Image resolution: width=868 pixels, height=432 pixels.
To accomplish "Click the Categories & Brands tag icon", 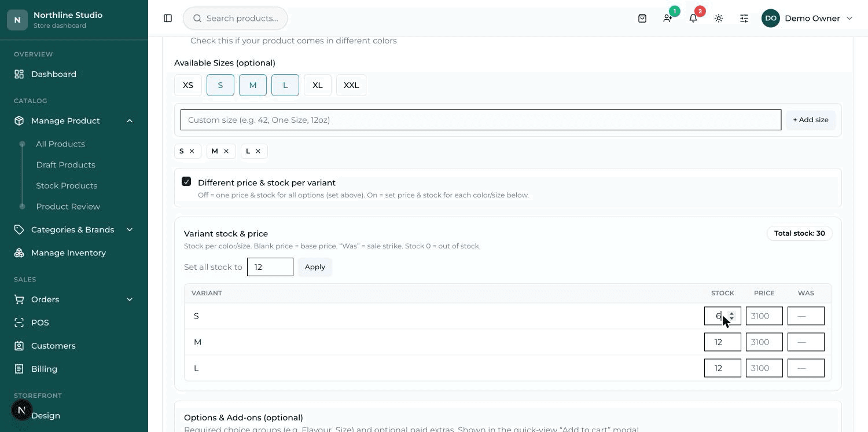I will click(19, 230).
